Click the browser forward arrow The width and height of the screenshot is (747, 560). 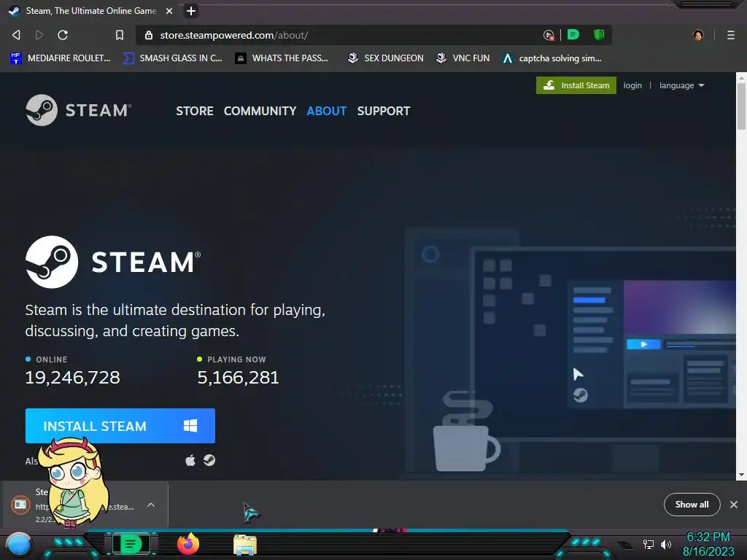click(39, 35)
